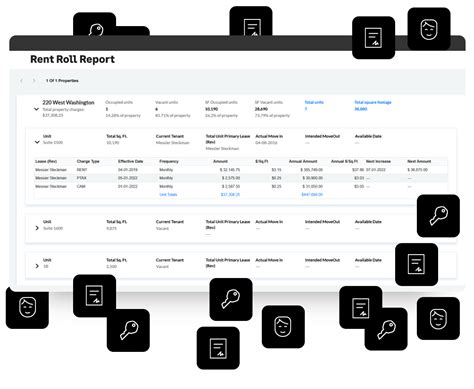Click the Next Amount column header
Image resolution: width=474 pixels, height=389 pixels.
point(419,161)
